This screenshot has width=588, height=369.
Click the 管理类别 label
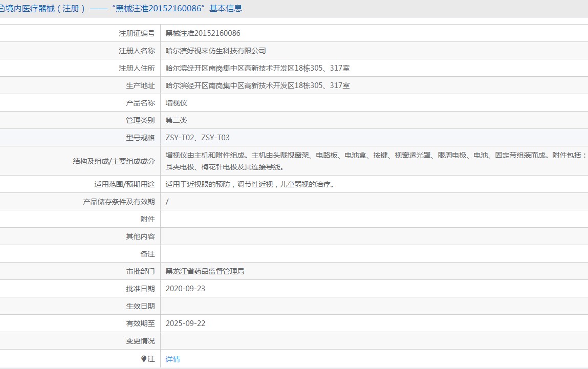pyautogui.click(x=140, y=120)
